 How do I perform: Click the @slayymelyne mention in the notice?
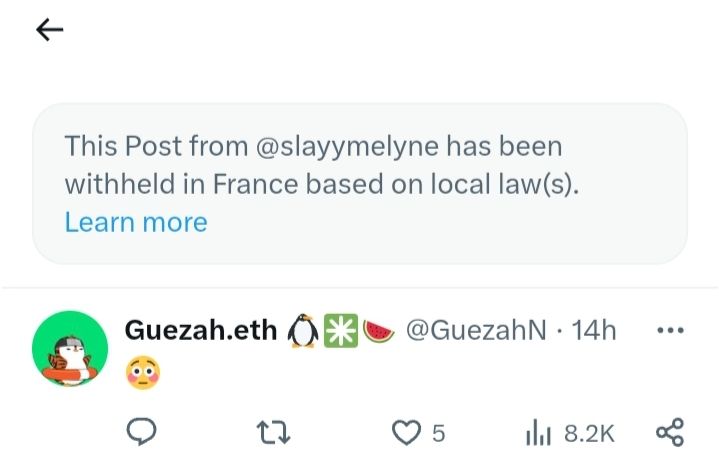[x=346, y=146]
